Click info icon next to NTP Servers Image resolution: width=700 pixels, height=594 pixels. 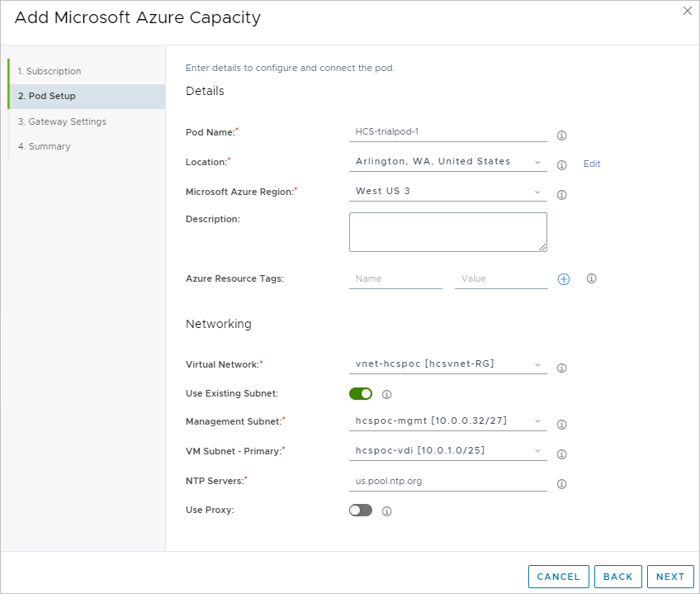(x=561, y=484)
